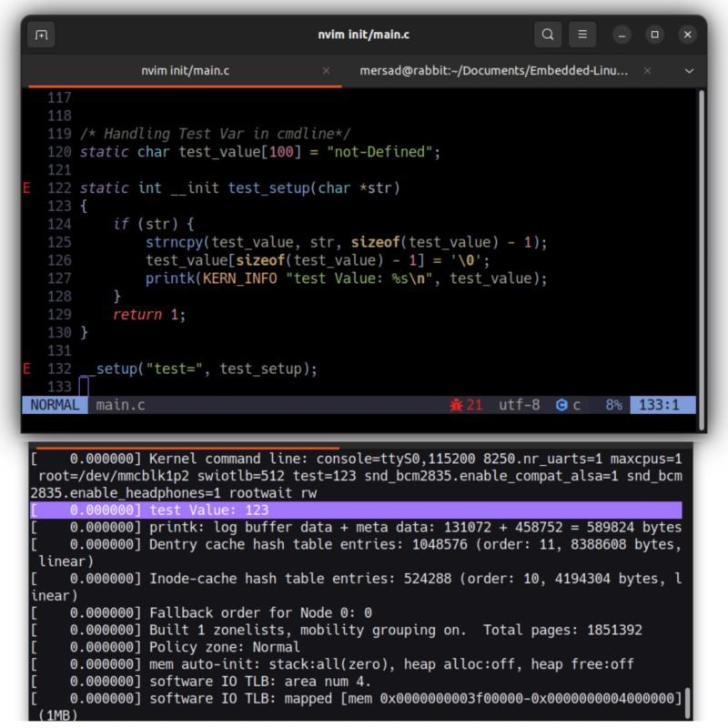728x728 pixels.
Task: Close the nvim init/main.c tab
Action: click(327, 71)
